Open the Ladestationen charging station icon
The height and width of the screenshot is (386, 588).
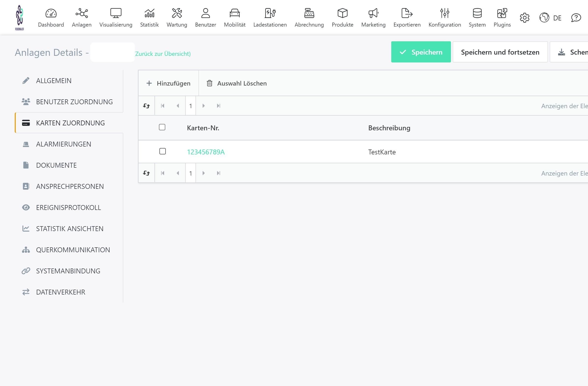click(270, 13)
